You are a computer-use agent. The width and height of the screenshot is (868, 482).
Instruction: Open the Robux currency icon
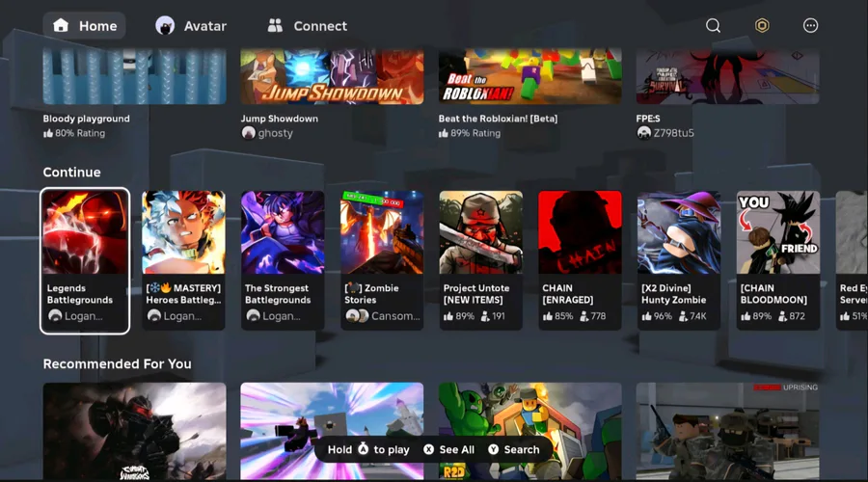[762, 25]
